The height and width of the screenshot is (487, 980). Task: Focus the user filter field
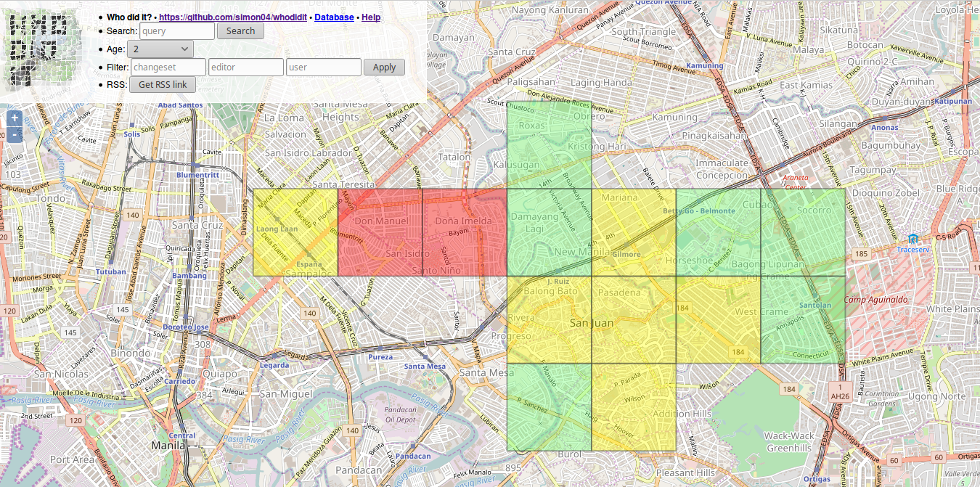(x=324, y=67)
